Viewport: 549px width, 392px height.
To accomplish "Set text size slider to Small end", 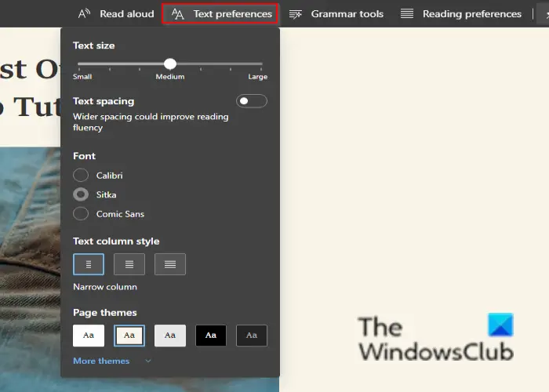I will [79, 64].
